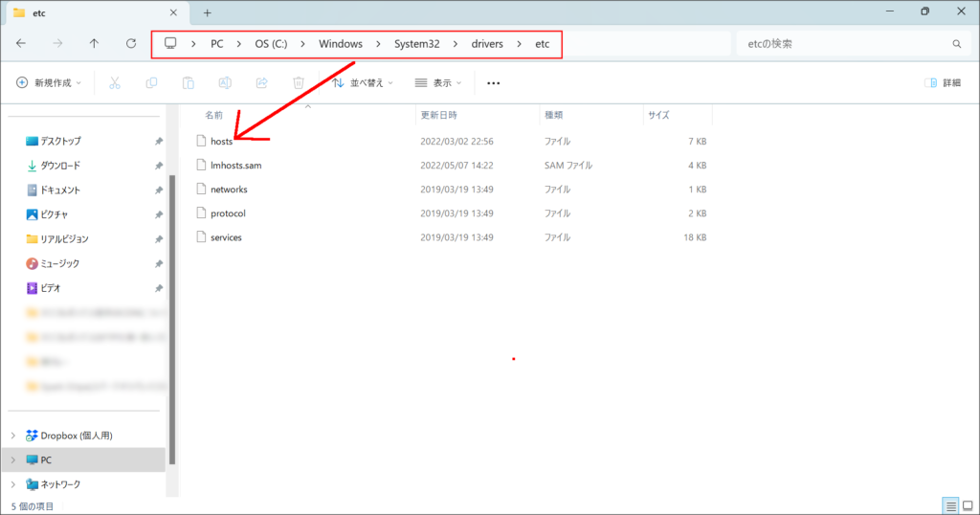Screen dimensions: 980x515
Task: Go up one folder with Up arrow
Action: click(x=94, y=44)
